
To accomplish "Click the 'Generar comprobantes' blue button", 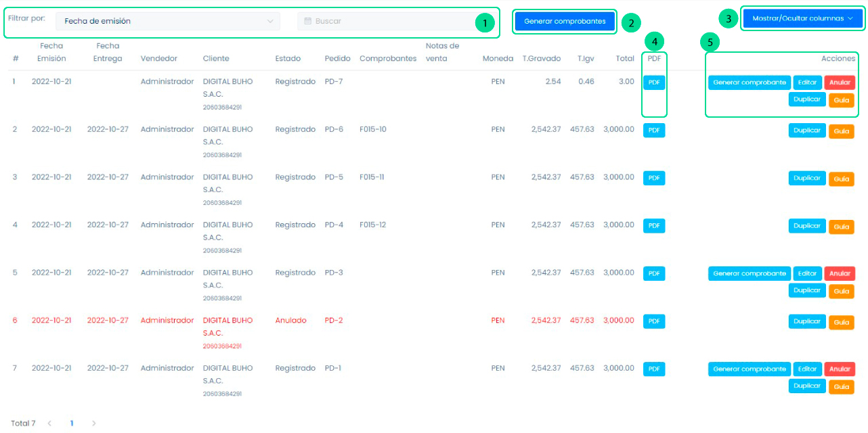I will (x=565, y=21).
